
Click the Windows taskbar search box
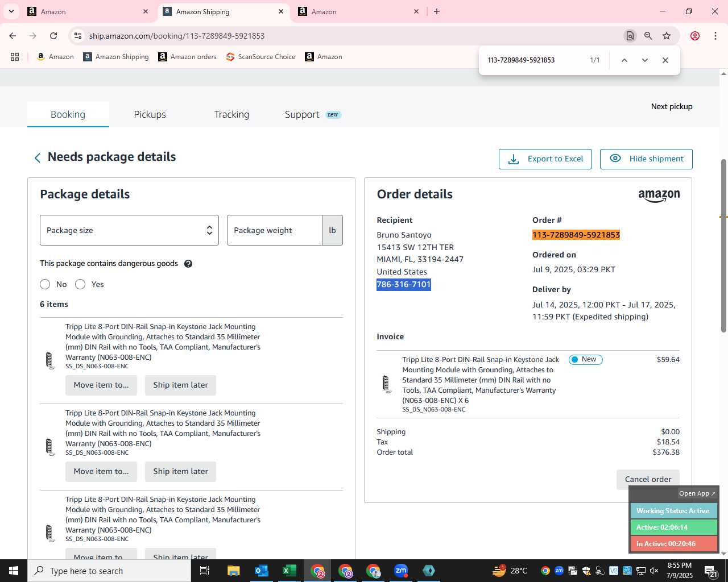(109, 571)
